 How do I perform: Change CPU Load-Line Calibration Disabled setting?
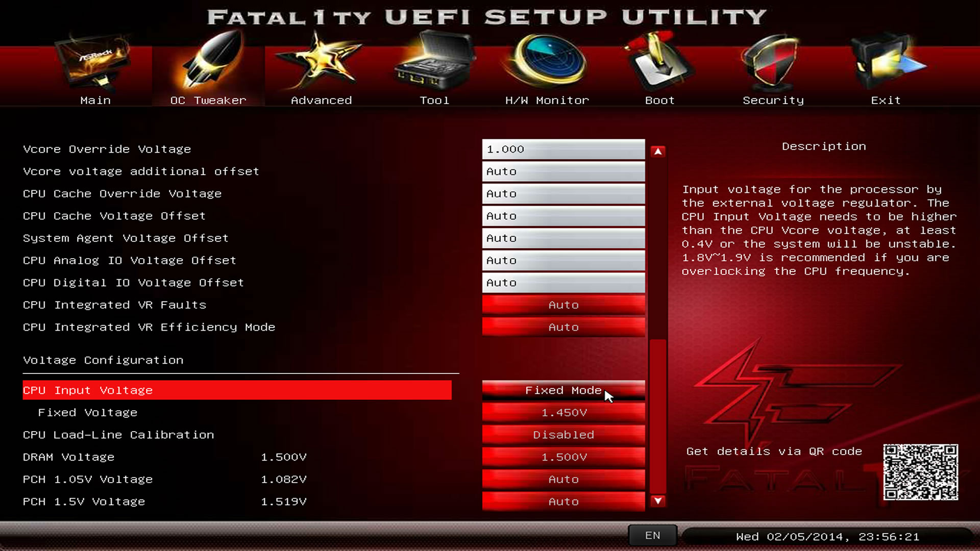[563, 435]
